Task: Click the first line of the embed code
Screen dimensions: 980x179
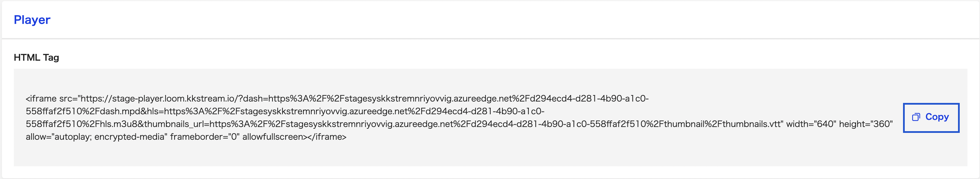Action: [x=337, y=99]
